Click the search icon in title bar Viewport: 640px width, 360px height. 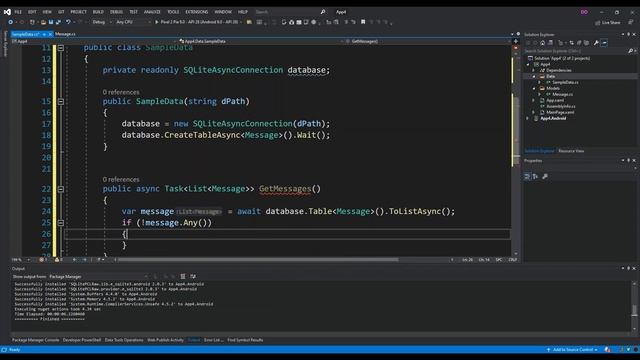point(323,12)
